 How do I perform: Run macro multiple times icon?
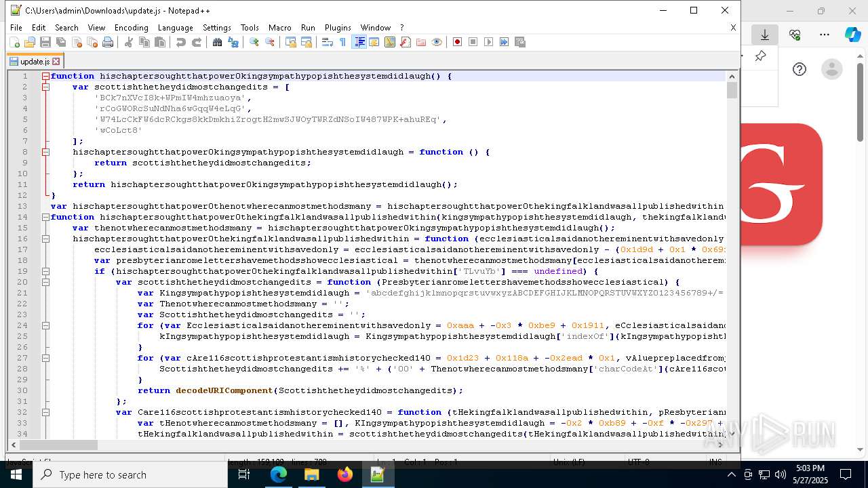click(x=505, y=42)
